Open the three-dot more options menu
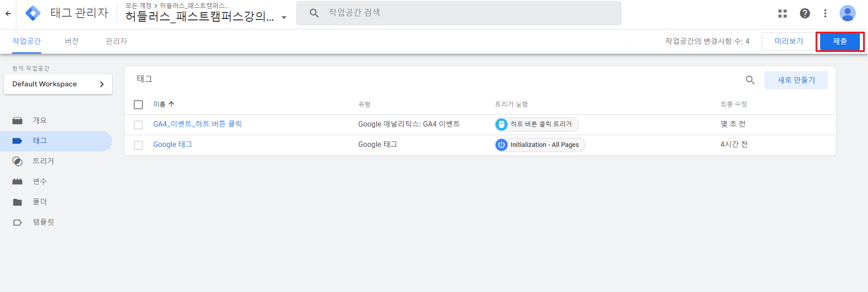Screen dimensions: 868x292 [826, 14]
